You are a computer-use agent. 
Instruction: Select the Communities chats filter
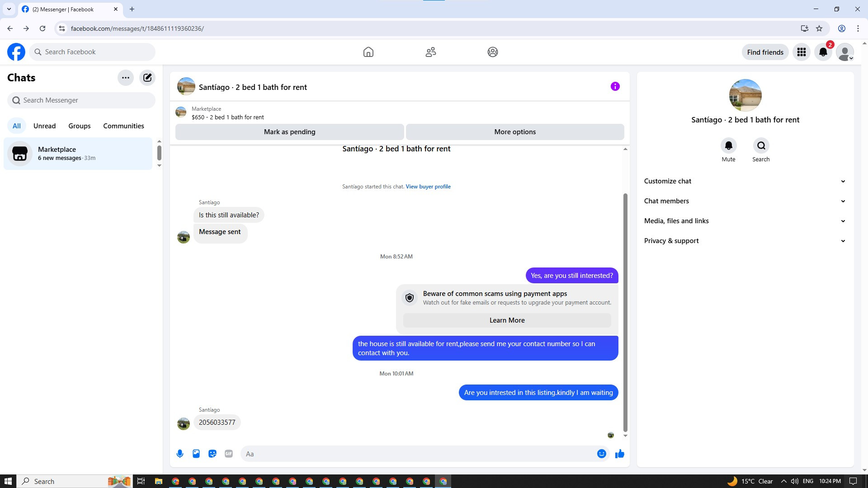click(x=123, y=126)
